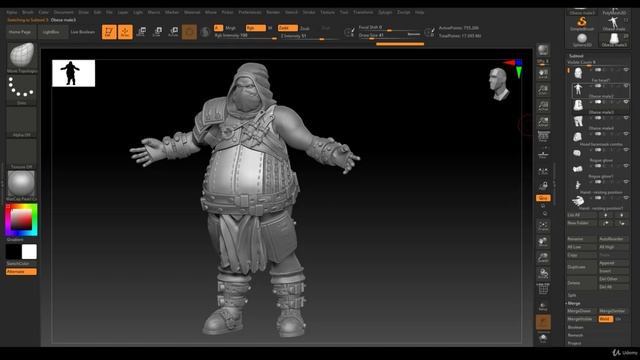Screen dimensions: 640x360
Task: Expand the Boolean section
Action: point(576,327)
